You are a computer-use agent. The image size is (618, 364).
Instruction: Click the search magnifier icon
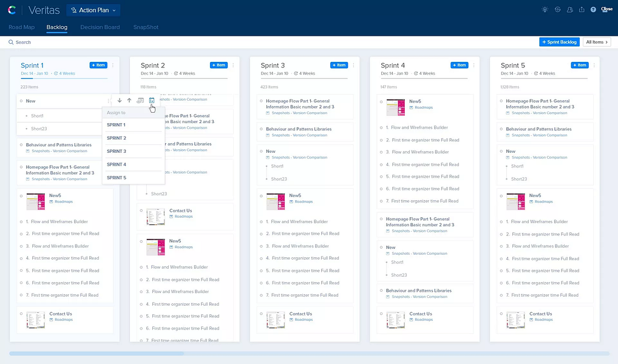11,42
